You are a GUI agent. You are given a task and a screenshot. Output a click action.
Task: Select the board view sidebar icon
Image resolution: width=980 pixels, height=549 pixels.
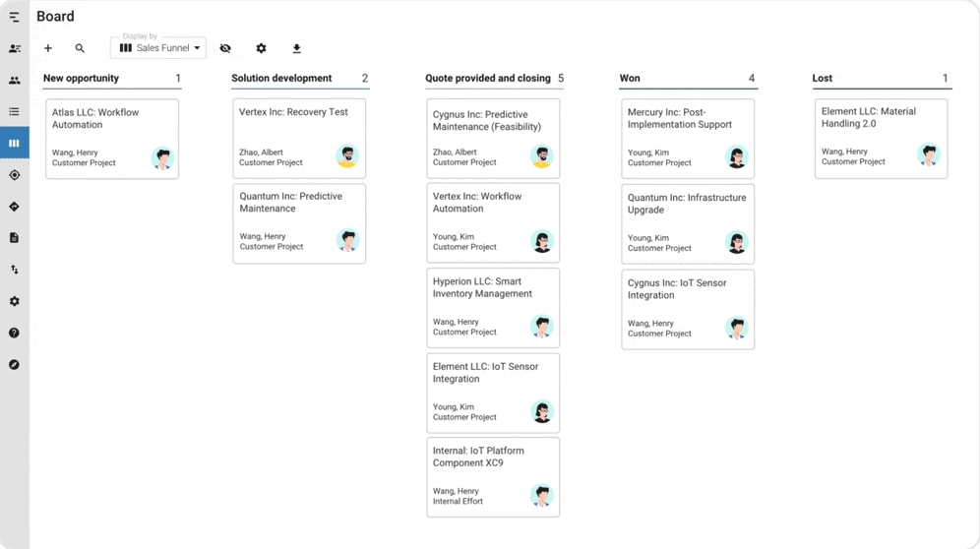(14, 144)
